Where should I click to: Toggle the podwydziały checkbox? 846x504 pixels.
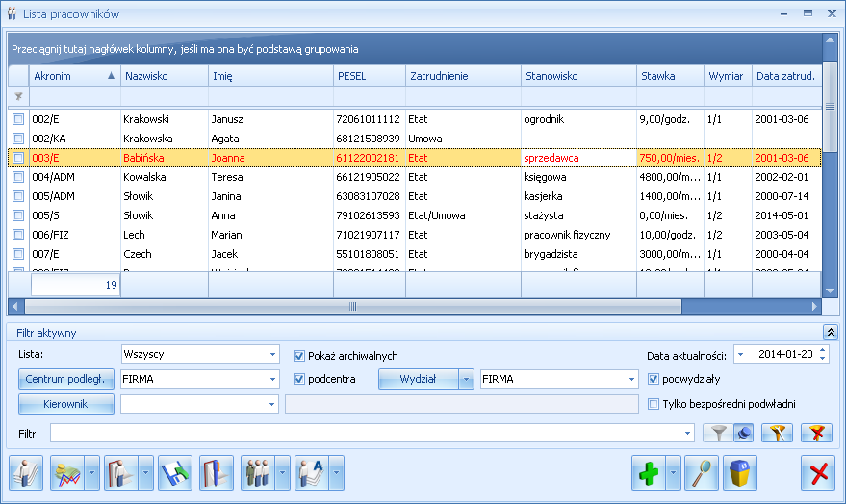(x=654, y=380)
